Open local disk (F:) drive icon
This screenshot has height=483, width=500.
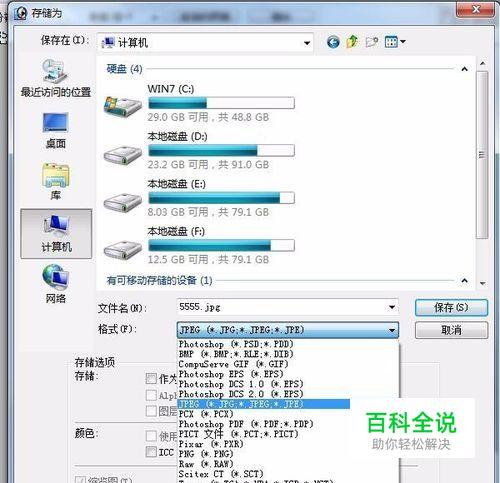123,250
